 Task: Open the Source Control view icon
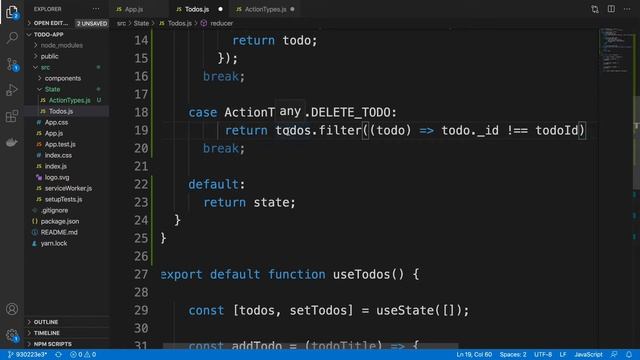12,64
